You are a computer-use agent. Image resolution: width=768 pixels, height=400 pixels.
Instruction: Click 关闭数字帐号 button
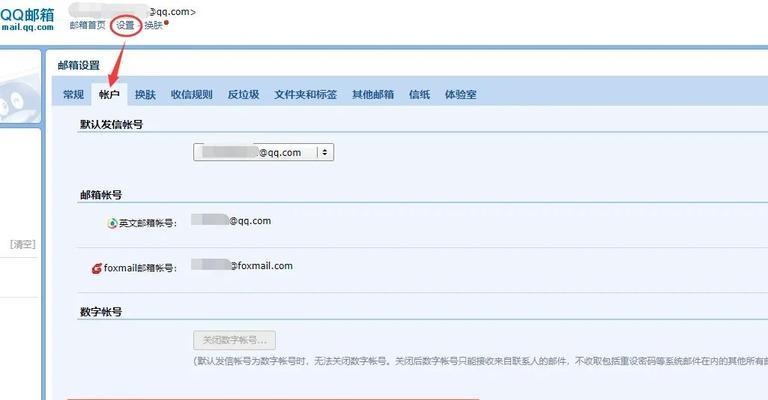click(x=235, y=340)
